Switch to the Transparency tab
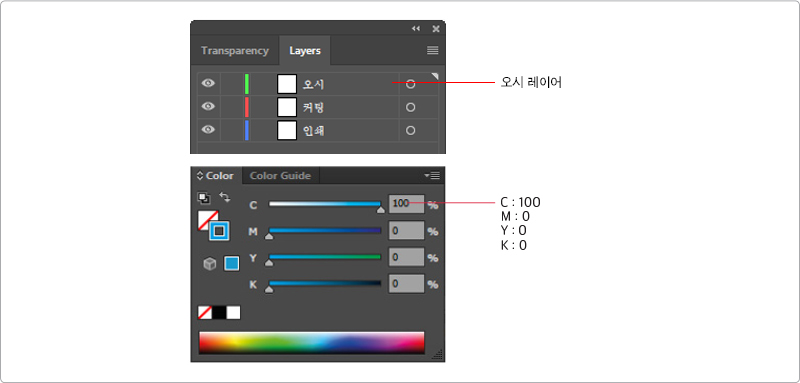Image resolution: width=800 pixels, height=383 pixels. tap(235, 50)
